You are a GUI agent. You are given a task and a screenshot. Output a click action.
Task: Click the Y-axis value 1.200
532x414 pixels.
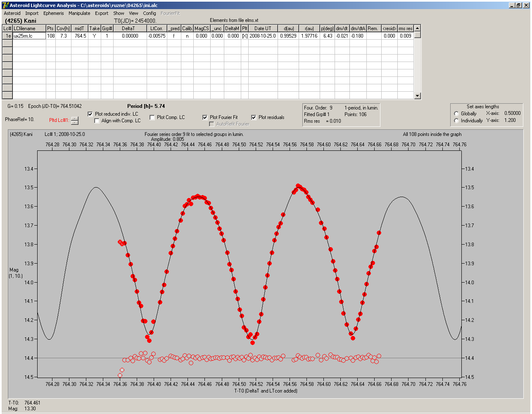(x=510, y=120)
